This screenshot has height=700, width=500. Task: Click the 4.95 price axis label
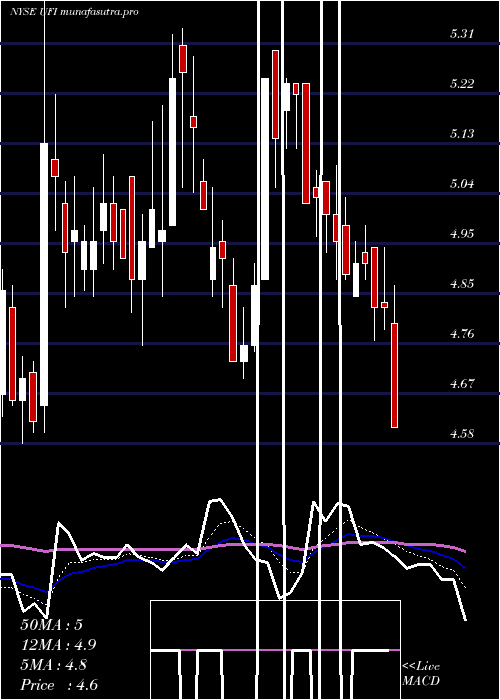coord(462,234)
